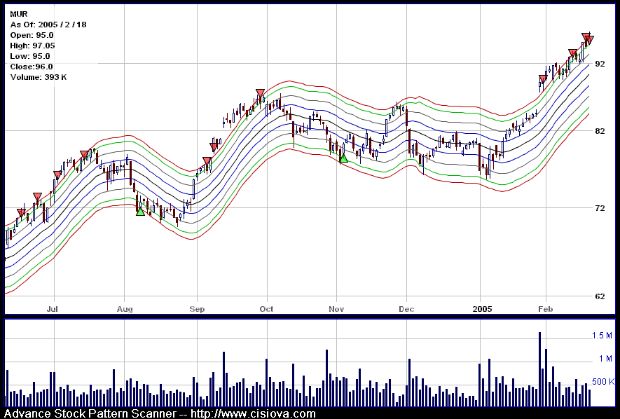The height and width of the screenshot is (419, 620).
Task: Click the 82 price axis label
Action: [x=600, y=131]
